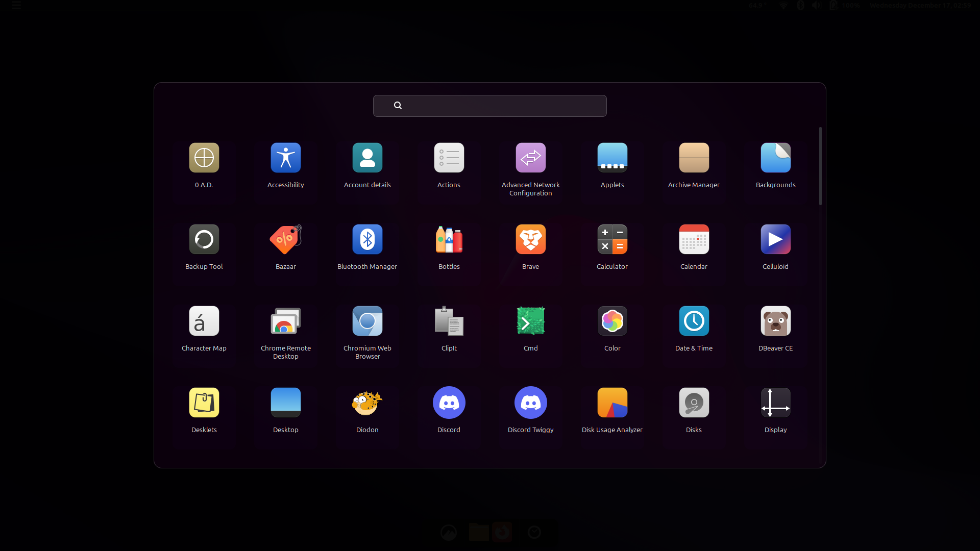Image resolution: width=980 pixels, height=551 pixels.
Task: Open the top-left hamburger menu
Action: [x=16, y=6]
